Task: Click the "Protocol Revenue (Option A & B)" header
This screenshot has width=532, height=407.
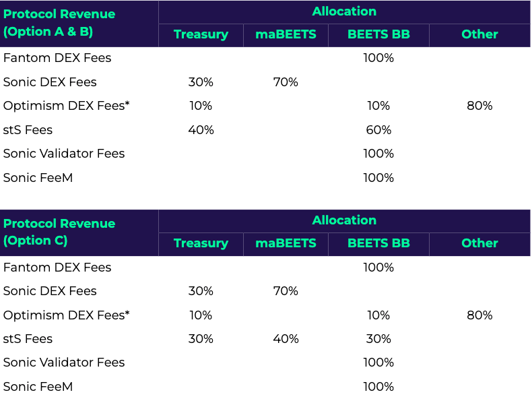Action: [59, 22]
